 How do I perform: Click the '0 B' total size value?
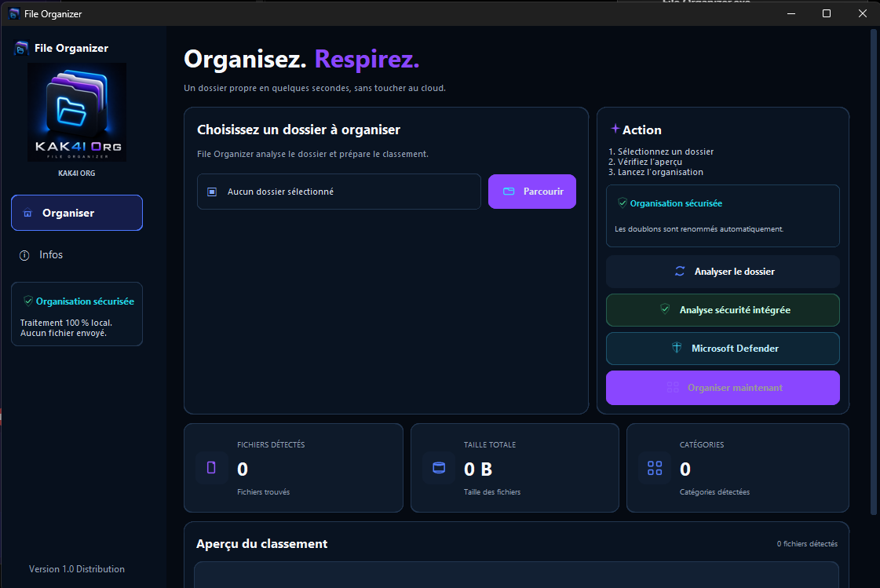tap(478, 469)
